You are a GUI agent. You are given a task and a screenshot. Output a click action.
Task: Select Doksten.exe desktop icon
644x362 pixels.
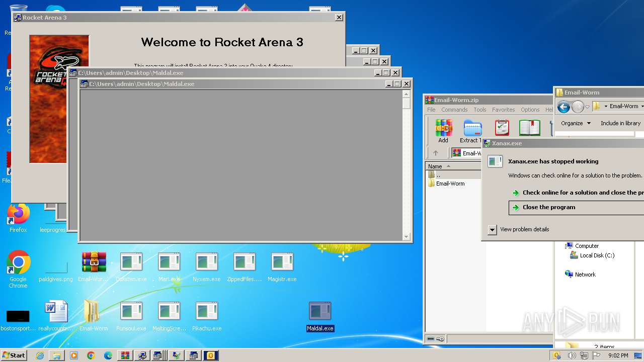[x=131, y=267]
